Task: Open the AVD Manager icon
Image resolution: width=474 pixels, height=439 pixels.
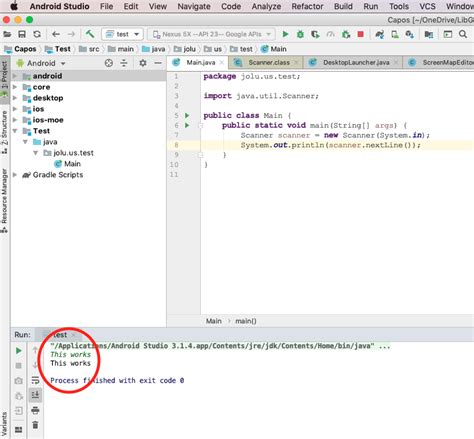Action: 395,34
